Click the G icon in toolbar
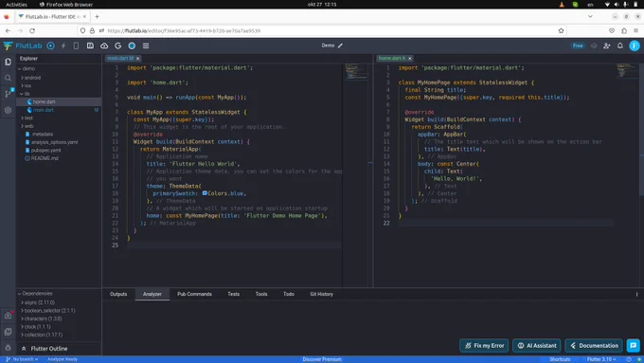Image resolution: width=644 pixels, height=363 pixels. 117,45
